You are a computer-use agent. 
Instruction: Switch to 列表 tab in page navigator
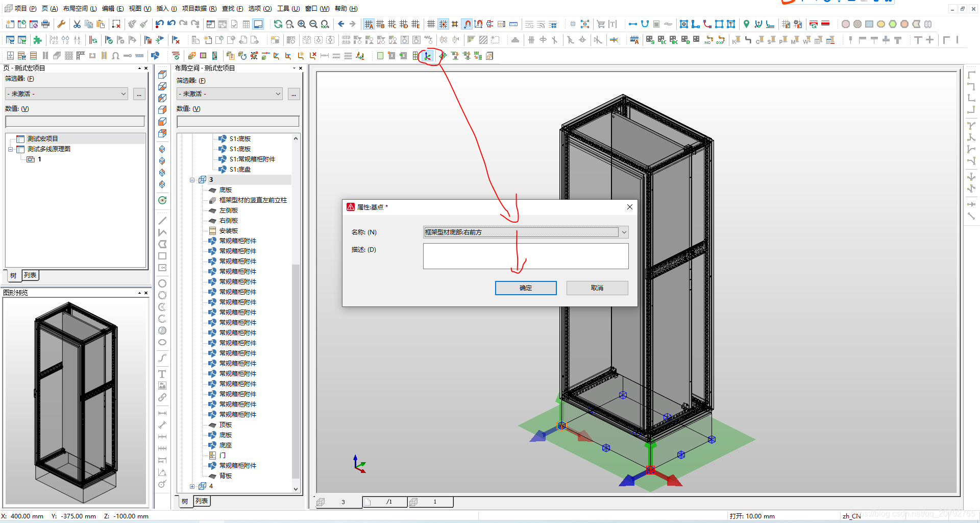pyautogui.click(x=31, y=275)
